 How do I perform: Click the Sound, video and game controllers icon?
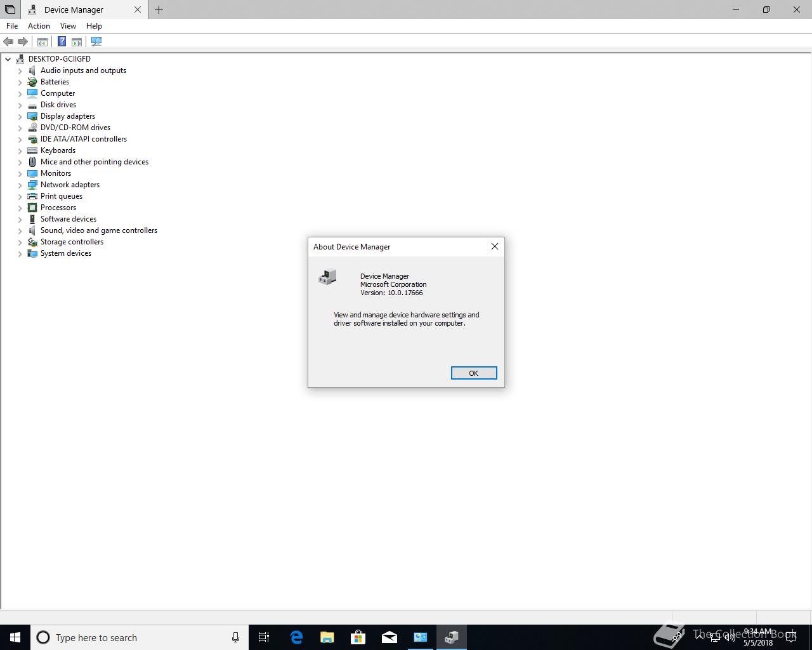pyautogui.click(x=32, y=230)
